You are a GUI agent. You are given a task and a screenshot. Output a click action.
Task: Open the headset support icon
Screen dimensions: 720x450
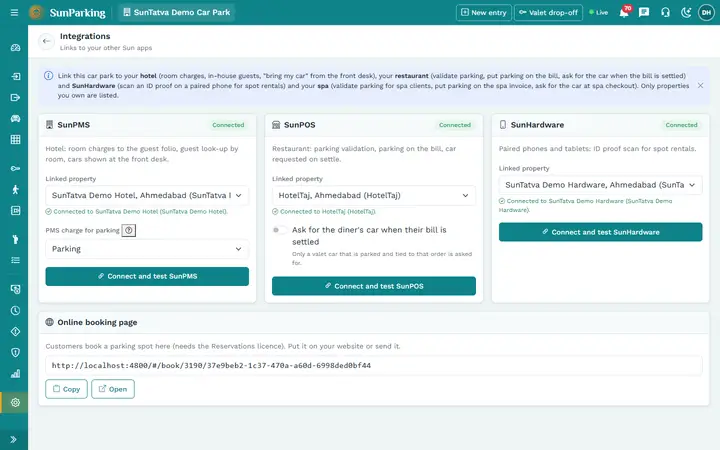[x=665, y=12]
